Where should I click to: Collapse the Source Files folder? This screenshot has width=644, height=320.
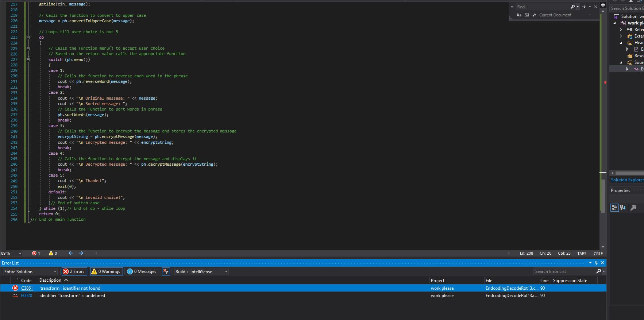pos(621,62)
